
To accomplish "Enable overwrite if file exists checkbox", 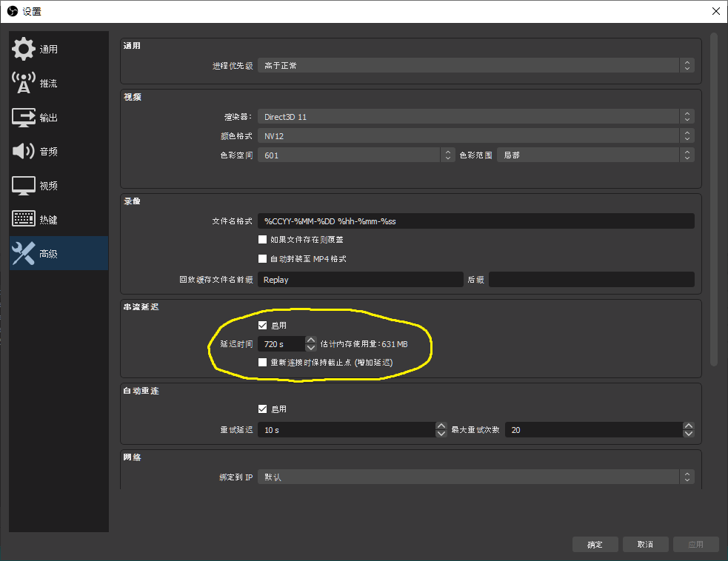I will (262, 240).
